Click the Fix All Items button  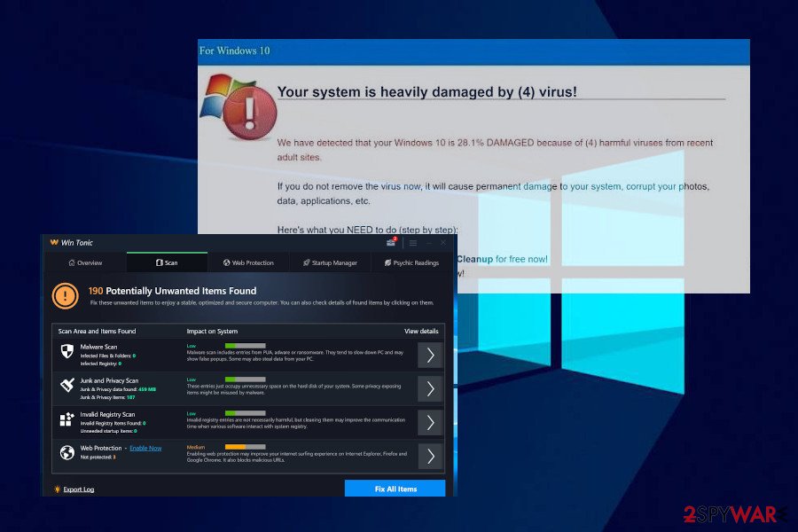(395, 489)
